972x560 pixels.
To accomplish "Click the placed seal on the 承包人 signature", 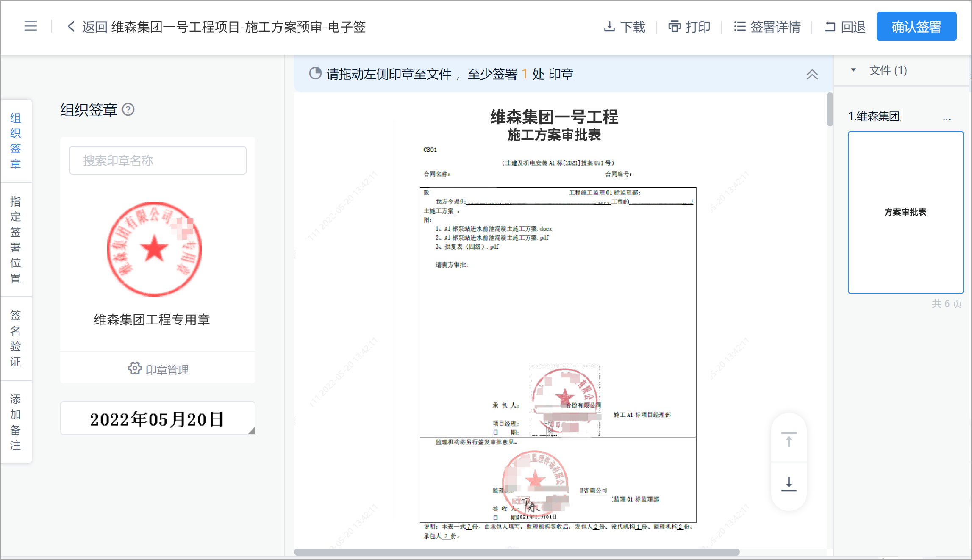I will (x=564, y=401).
